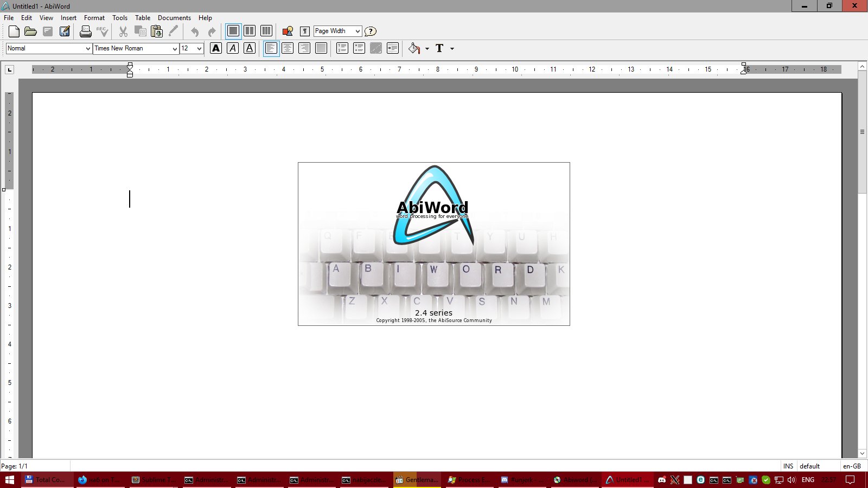
Task: Open the Format menu
Action: pyautogui.click(x=94, y=18)
